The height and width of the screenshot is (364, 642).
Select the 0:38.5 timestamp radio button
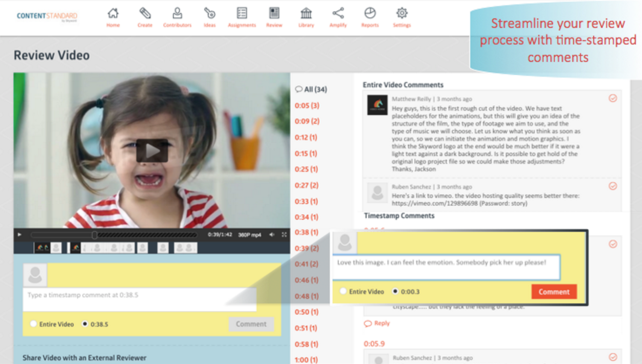[85, 324]
